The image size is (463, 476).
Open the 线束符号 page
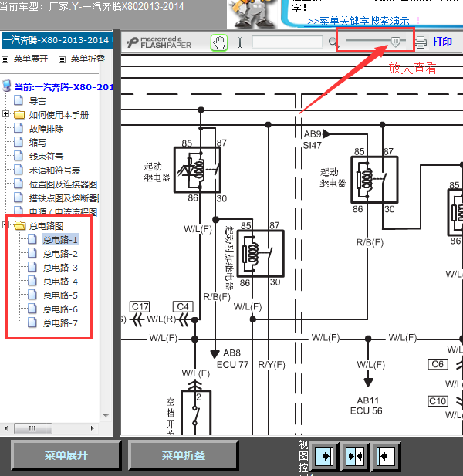pyautogui.click(x=46, y=157)
